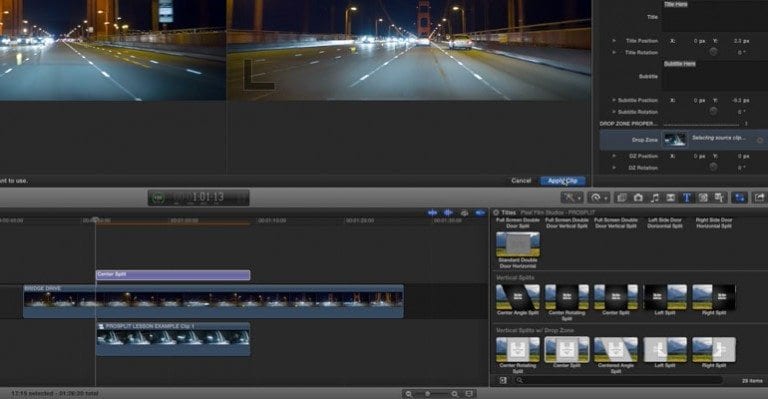The width and height of the screenshot is (768, 399).
Task: Click the playhead on timeline ruler
Action: [x=96, y=220]
